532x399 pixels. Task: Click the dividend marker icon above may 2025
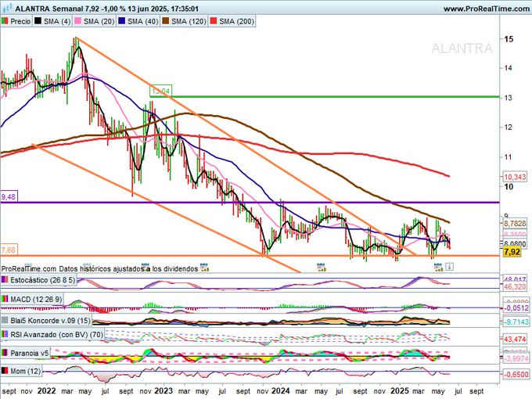pos(439,267)
